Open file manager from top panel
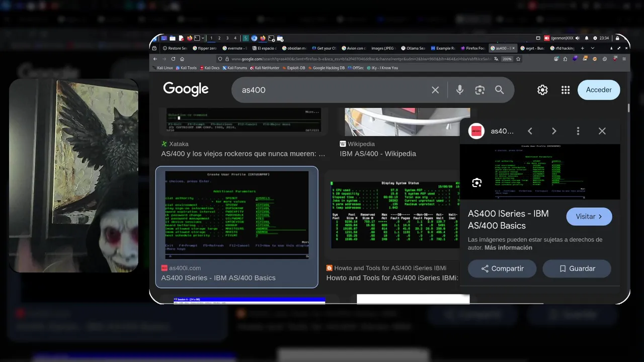 point(173,38)
